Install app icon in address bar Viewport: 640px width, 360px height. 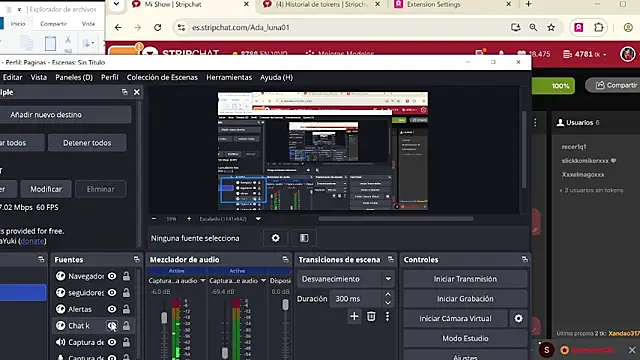click(516, 27)
